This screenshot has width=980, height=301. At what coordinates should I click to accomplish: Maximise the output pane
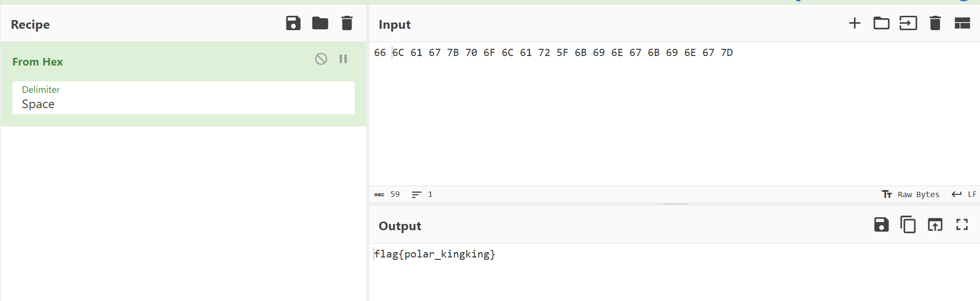[962, 224]
